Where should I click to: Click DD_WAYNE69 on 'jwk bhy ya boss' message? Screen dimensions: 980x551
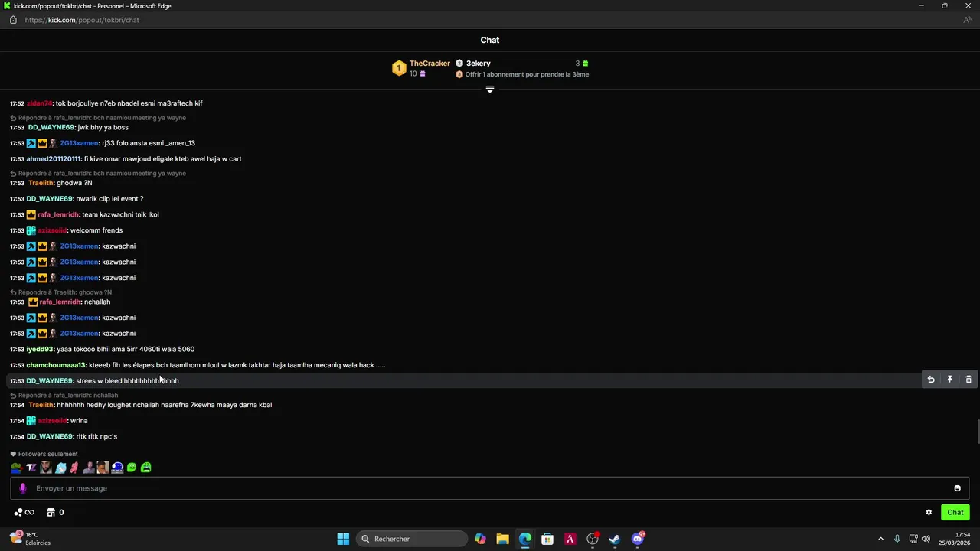point(51,128)
